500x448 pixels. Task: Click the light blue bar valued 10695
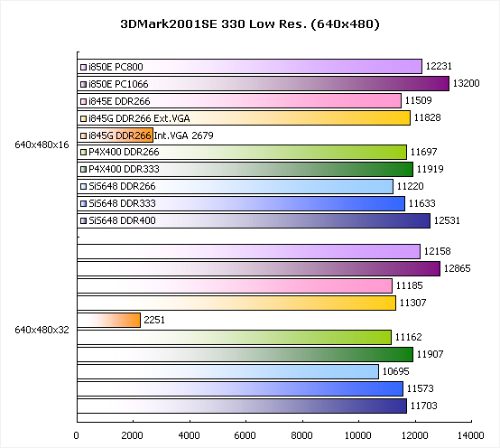(228, 371)
